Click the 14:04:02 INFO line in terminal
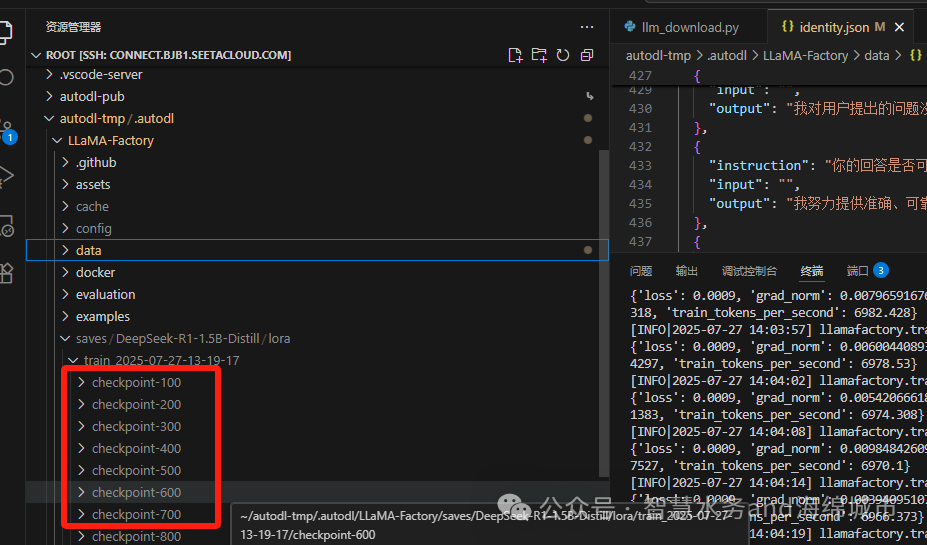The width and height of the screenshot is (927, 545). 779,380
